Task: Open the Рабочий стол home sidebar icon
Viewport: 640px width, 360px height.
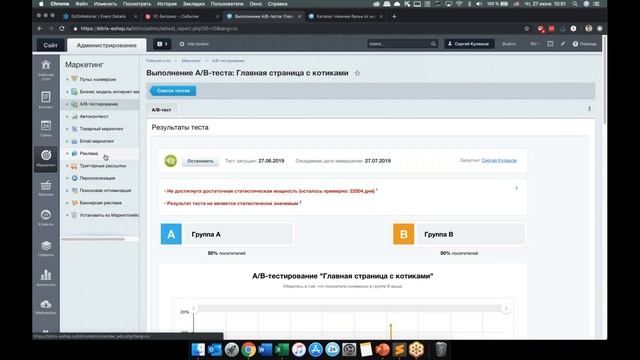Action: coord(46,65)
